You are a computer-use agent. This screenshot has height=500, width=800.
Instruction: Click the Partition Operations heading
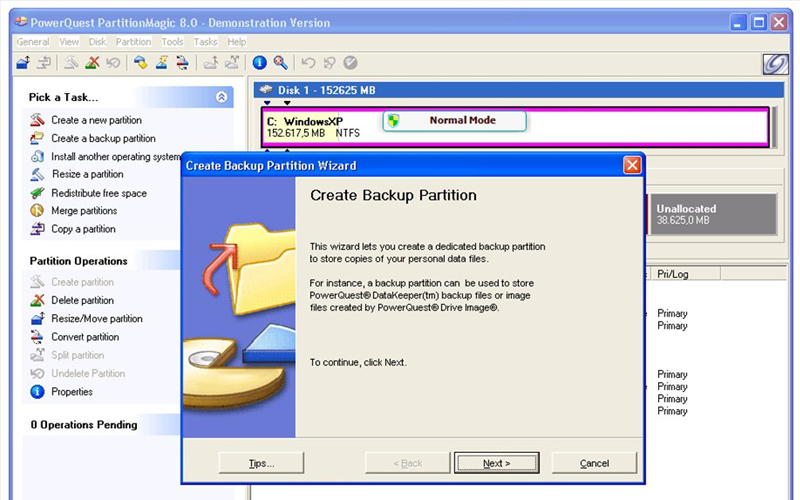[79, 261]
